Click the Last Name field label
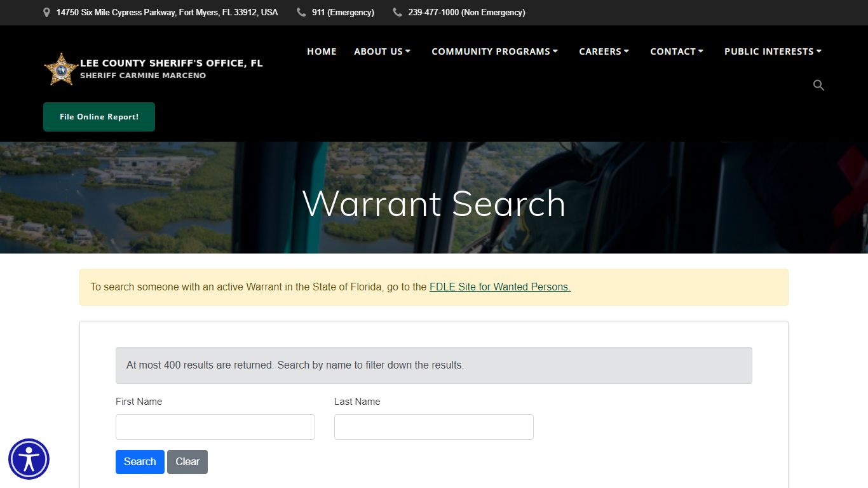868x488 pixels. (x=357, y=402)
